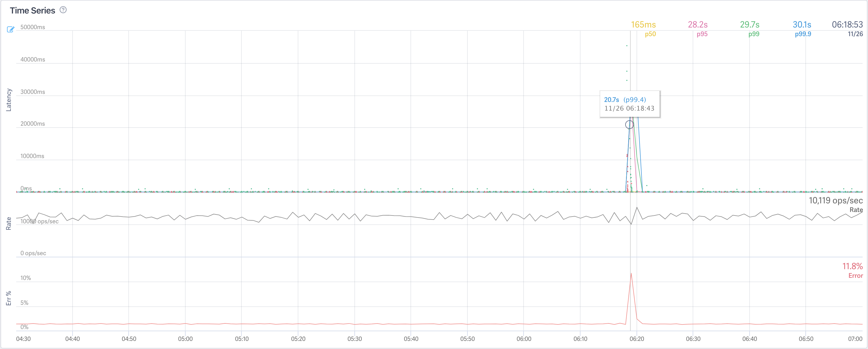This screenshot has height=349, width=868.
Task: Click the 06:00 time axis label
Action: pos(524,338)
